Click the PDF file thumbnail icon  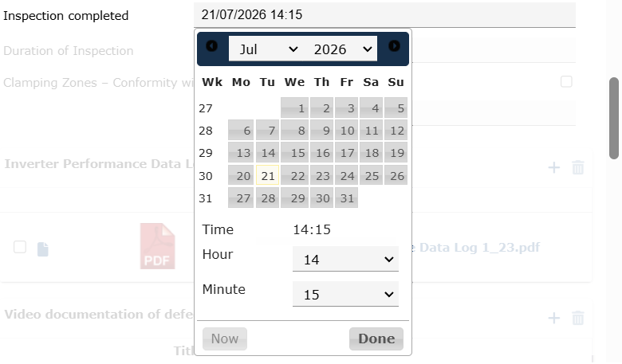(x=157, y=246)
